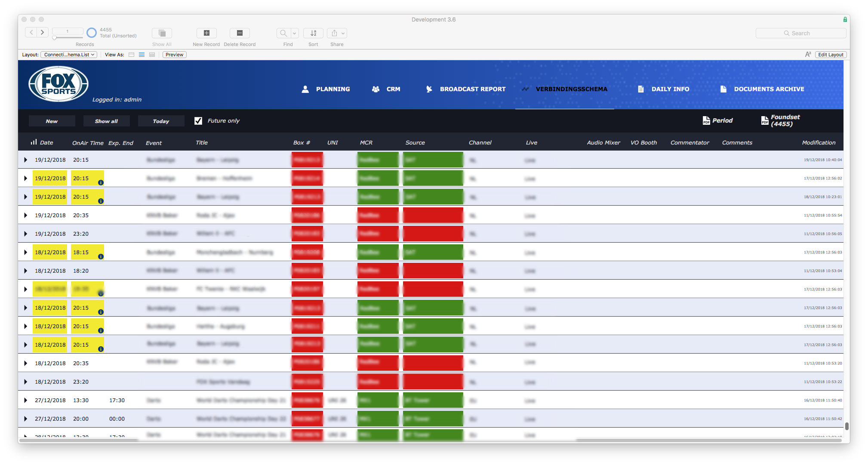The height and width of the screenshot is (465, 868).
Task: Expand the 19/12/2018 23:20 row
Action: tap(25, 234)
